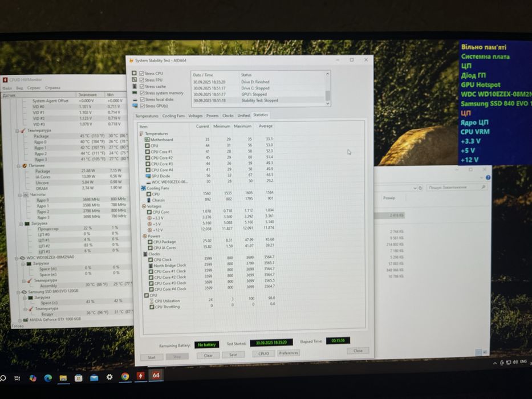Viewport: 532px width, 399px height.
Task: Toggle Stress CPU checkbox
Action: (142, 74)
